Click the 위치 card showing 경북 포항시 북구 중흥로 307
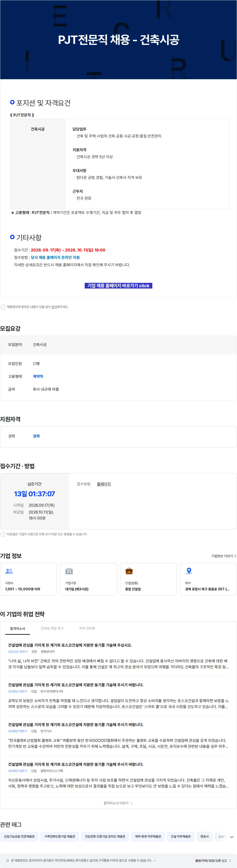 (x=208, y=579)
